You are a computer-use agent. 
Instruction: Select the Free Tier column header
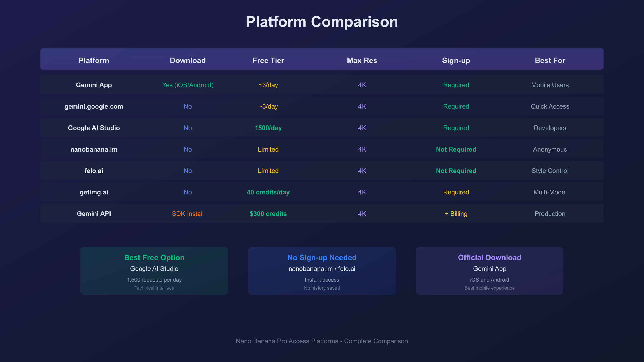pyautogui.click(x=268, y=61)
